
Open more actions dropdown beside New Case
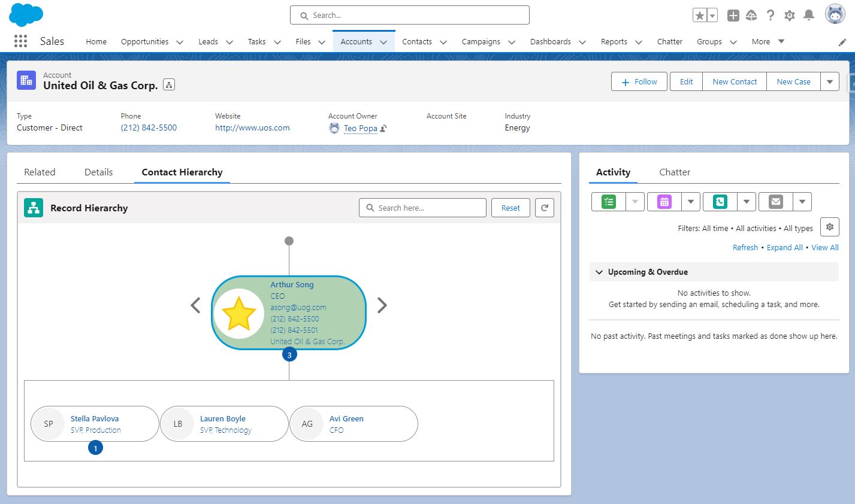pos(830,81)
